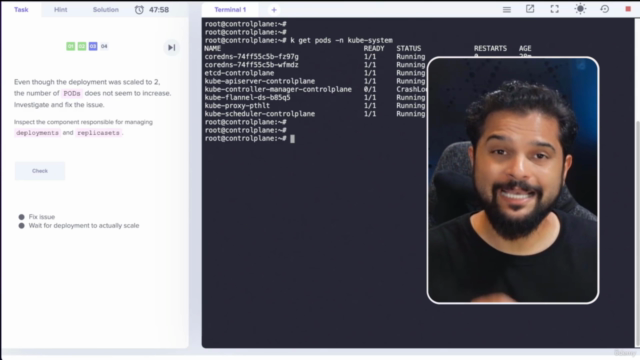
Task: Open the Task tab
Action: click(21, 9)
